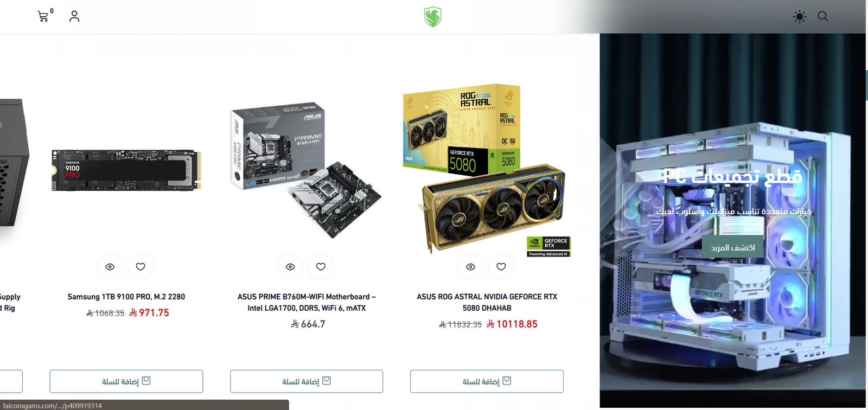The image size is (868, 410).
Task: Add ASUS PRIME B760M-WIFI to cart
Action: [307, 381]
